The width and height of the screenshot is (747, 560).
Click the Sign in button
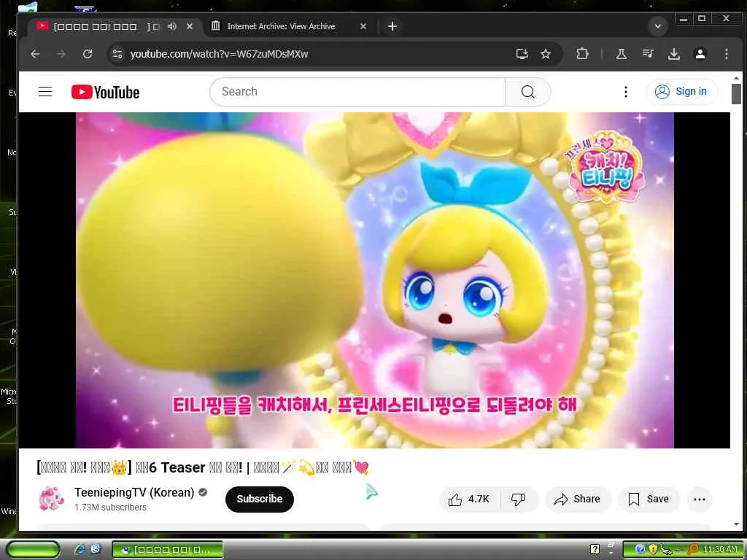pos(681,91)
